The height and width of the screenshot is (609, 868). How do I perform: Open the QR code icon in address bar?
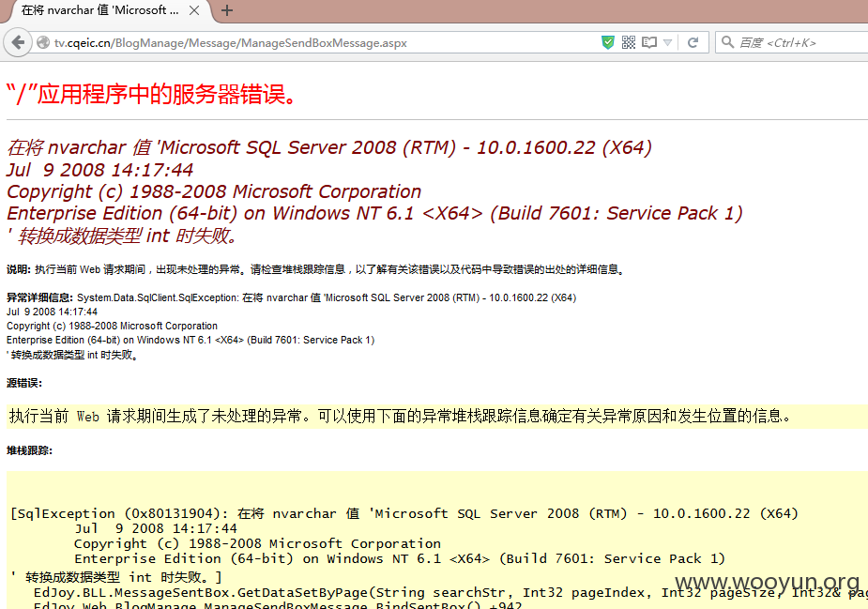pos(629,42)
